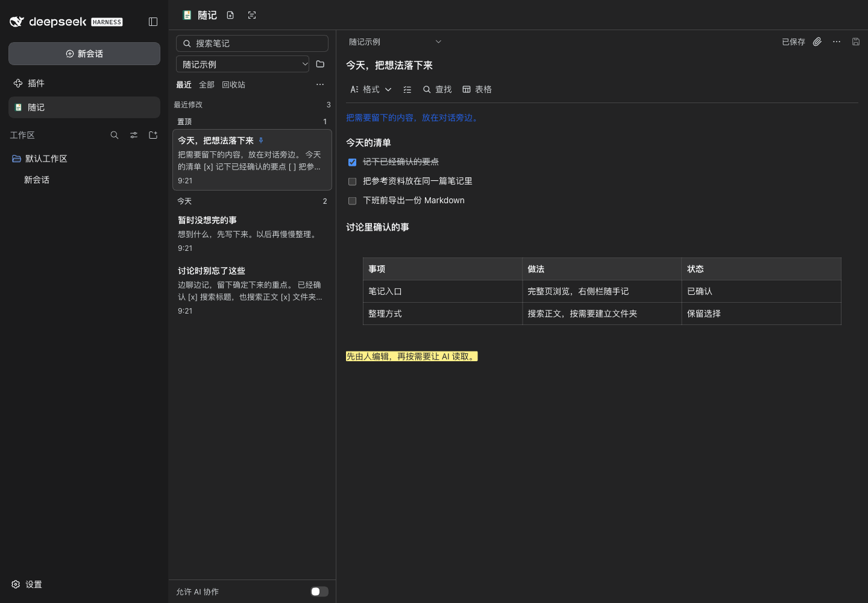The height and width of the screenshot is (603, 868).
Task: Select 默认工作区 workspace folder
Action: (84, 159)
